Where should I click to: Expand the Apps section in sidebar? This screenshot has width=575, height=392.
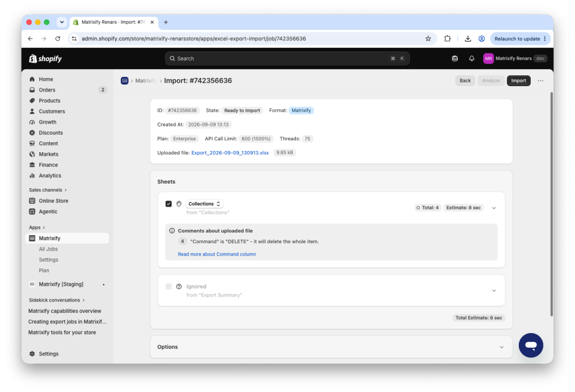click(x=37, y=227)
